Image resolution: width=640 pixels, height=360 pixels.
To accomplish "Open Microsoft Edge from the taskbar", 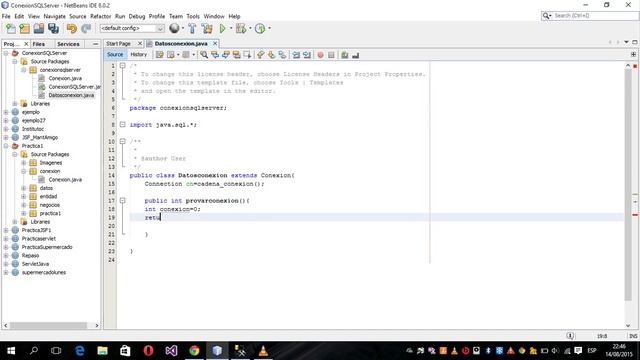I will click(x=80, y=351).
